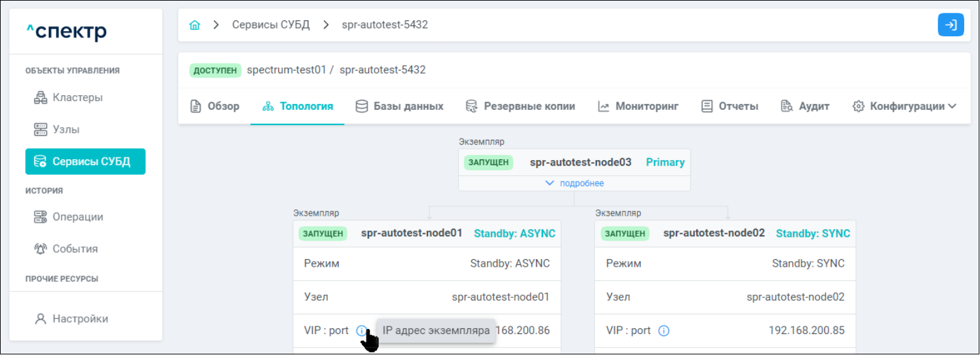The width and height of the screenshot is (980, 355).
Task: Click the info icon beside node02 VIP port
Action: tap(664, 331)
